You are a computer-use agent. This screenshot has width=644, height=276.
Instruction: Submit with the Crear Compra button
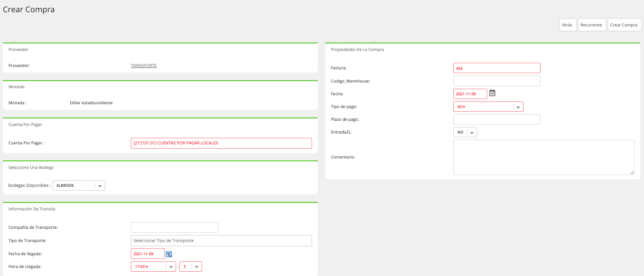coord(624,25)
